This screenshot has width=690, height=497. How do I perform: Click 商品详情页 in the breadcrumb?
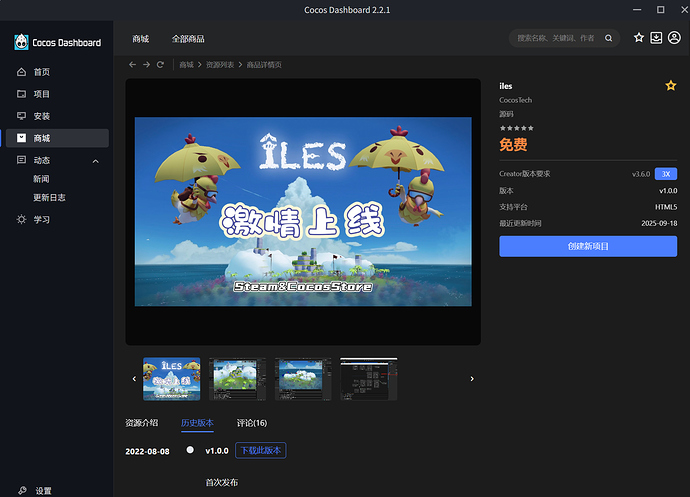264,65
